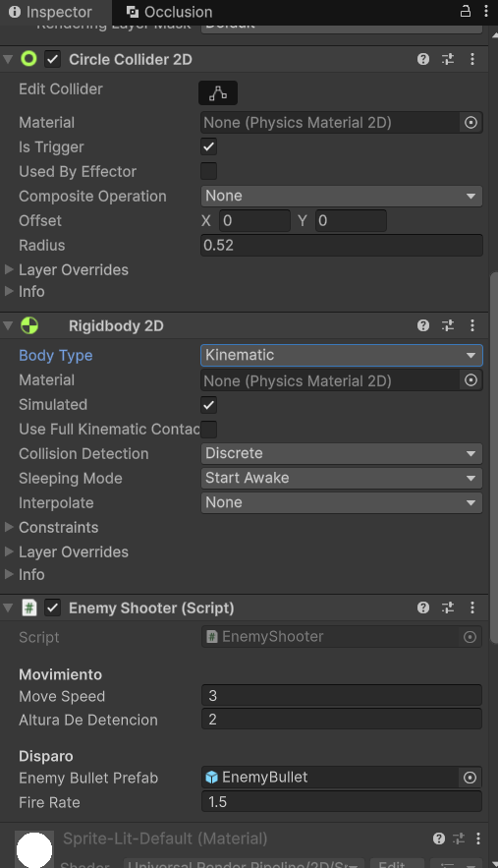Open Enemy Shooter script help reference
Image resolution: width=498 pixels, height=868 pixels.
[423, 608]
